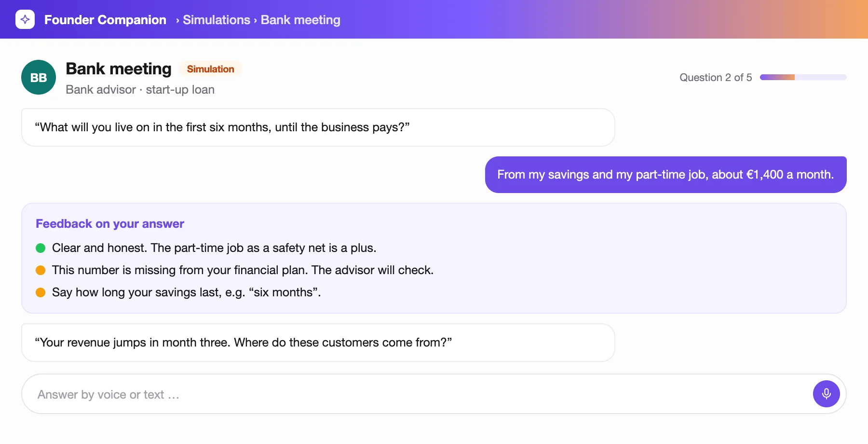Click the 'Feedback on your answer' heading
The height and width of the screenshot is (444, 868).
tap(110, 224)
